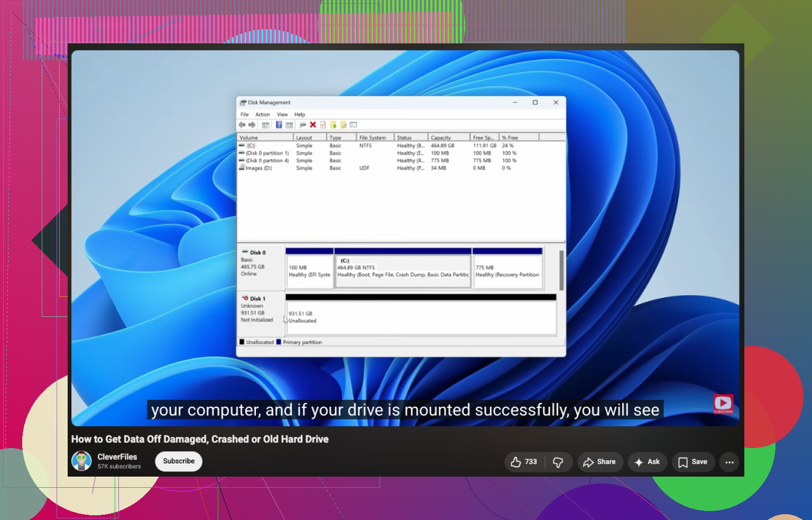The image size is (812, 520).
Task: Click the blue Help question-mark toolbar icon
Action: click(279, 125)
